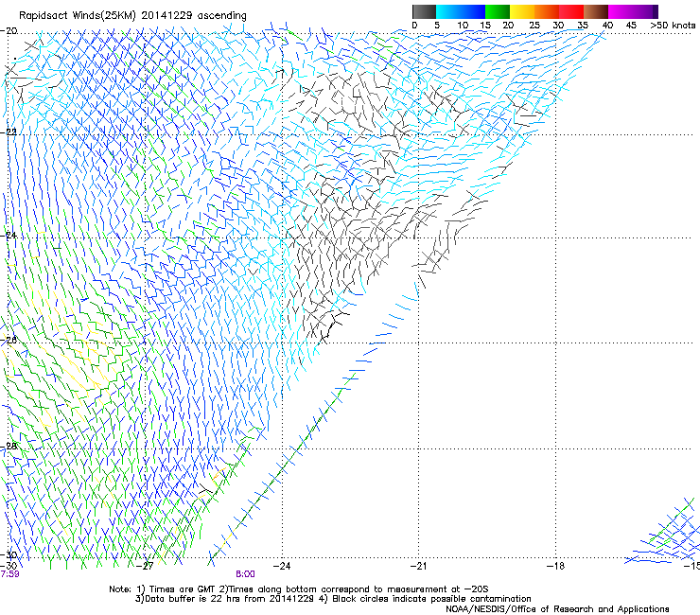Image resolution: width=700 pixels, height=615 pixels.
Task: Select the yellow segment of the color bar
Action: [522, 11]
